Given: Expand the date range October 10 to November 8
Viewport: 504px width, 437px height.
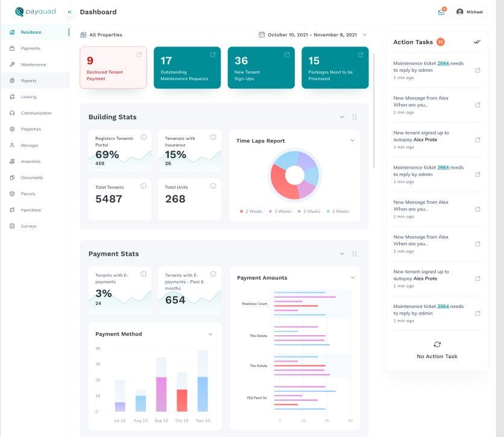Looking at the screenshot, I should 313,34.
